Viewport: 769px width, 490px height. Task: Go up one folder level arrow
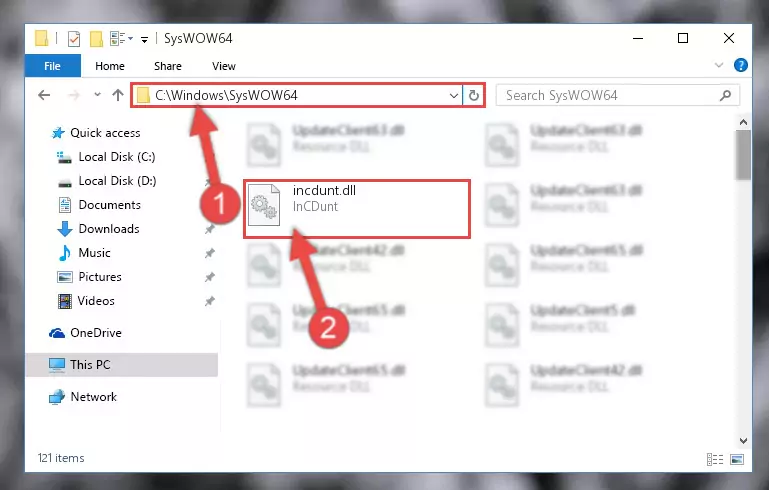[117, 95]
